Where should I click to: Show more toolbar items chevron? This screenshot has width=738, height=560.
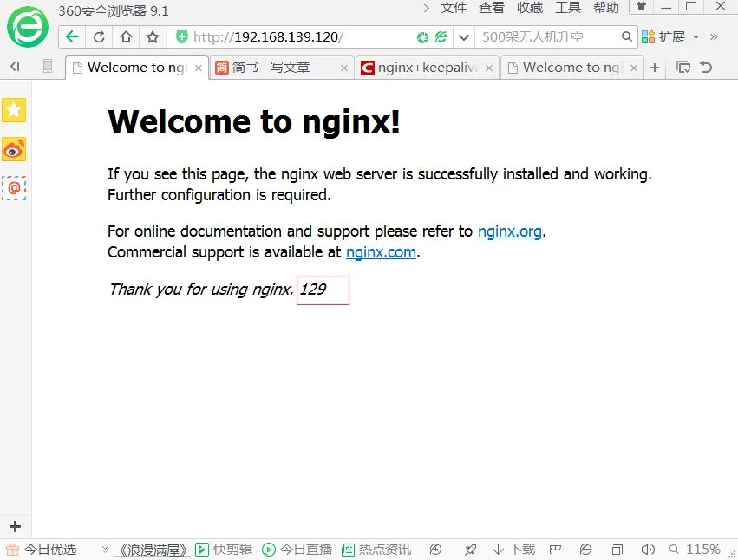pos(714,37)
